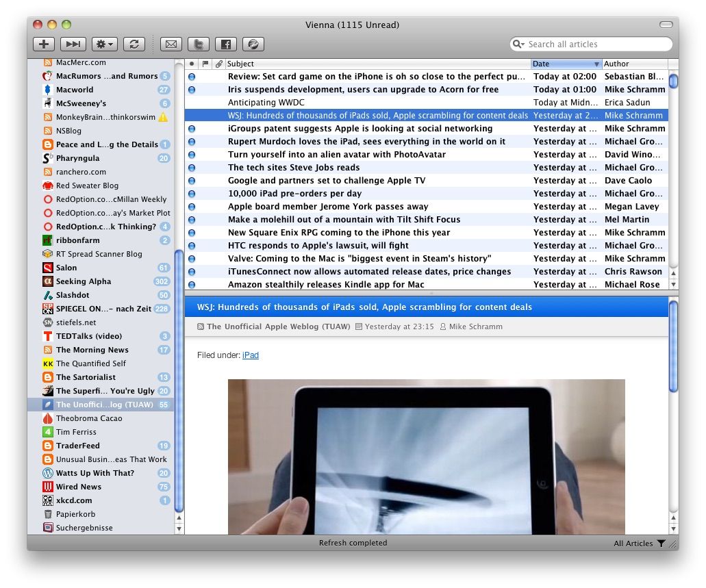Click the email article envelope icon
Viewport: 706px width, 588px height.
[x=171, y=44]
